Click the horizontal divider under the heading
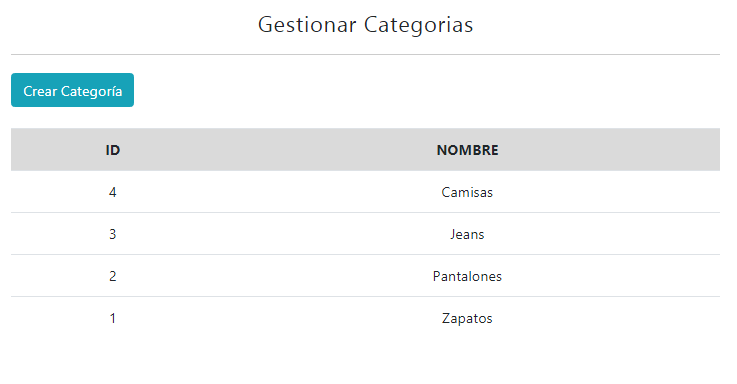 (365, 55)
